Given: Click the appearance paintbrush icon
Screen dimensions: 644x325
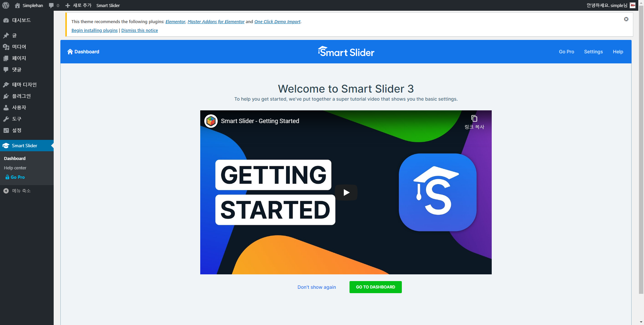Looking at the screenshot, I should click(x=6, y=85).
